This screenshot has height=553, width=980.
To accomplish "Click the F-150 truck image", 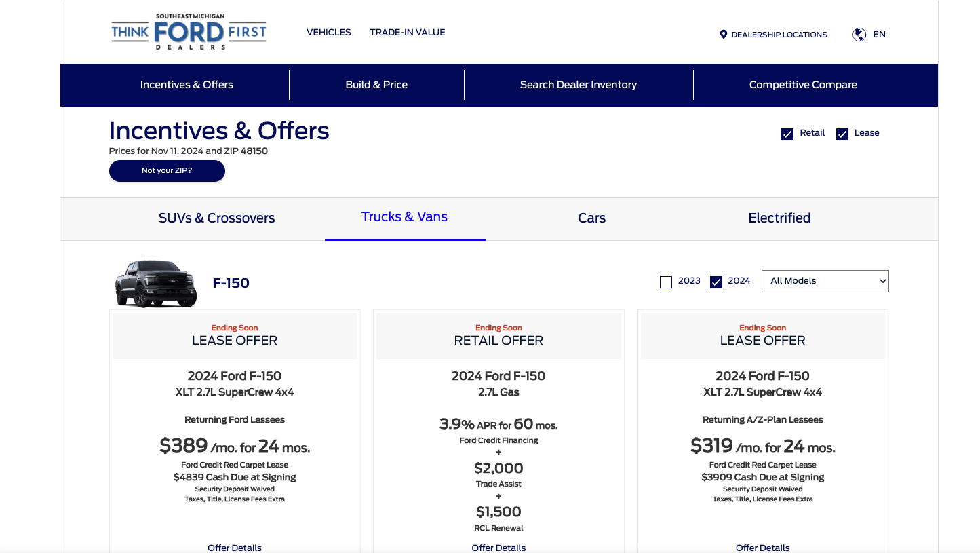I will pos(156,283).
